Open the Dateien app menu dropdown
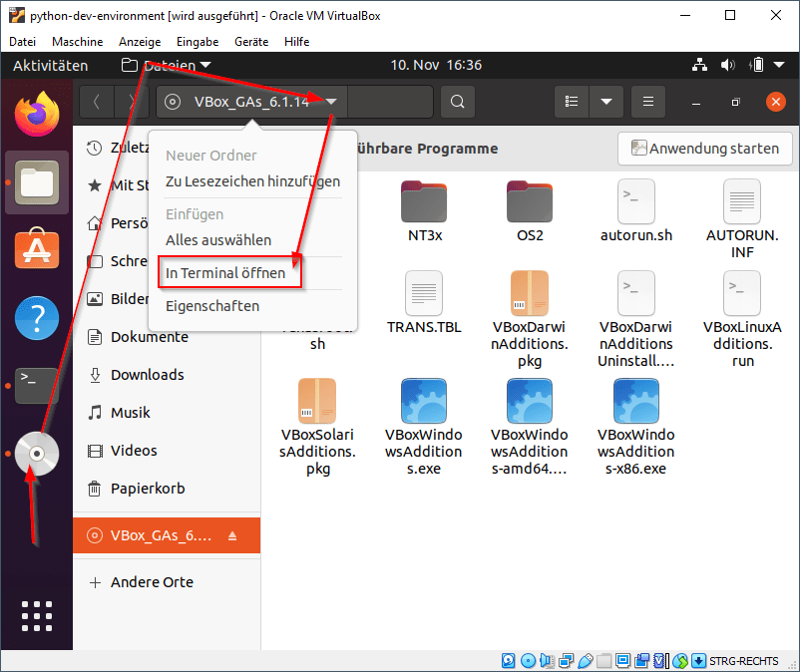This screenshot has width=800, height=672. [166, 65]
